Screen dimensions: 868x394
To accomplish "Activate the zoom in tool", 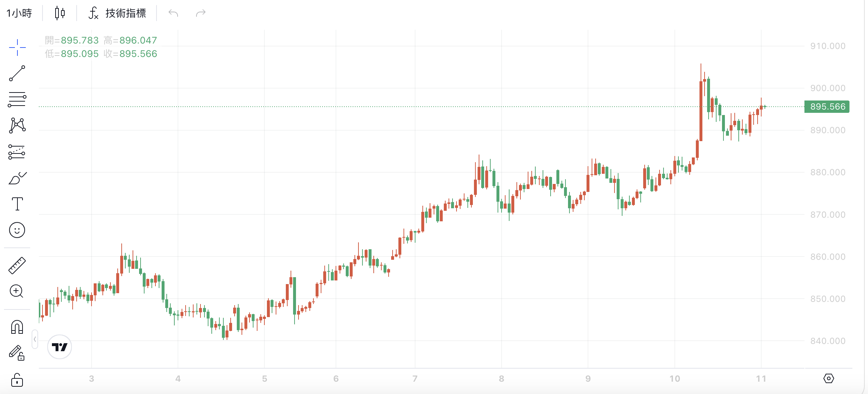I will pos(17,291).
